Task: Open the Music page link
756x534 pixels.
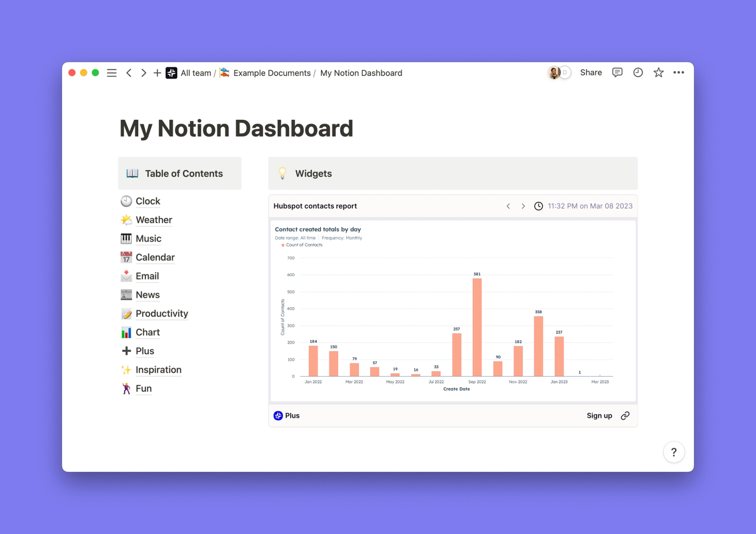Action: (148, 239)
